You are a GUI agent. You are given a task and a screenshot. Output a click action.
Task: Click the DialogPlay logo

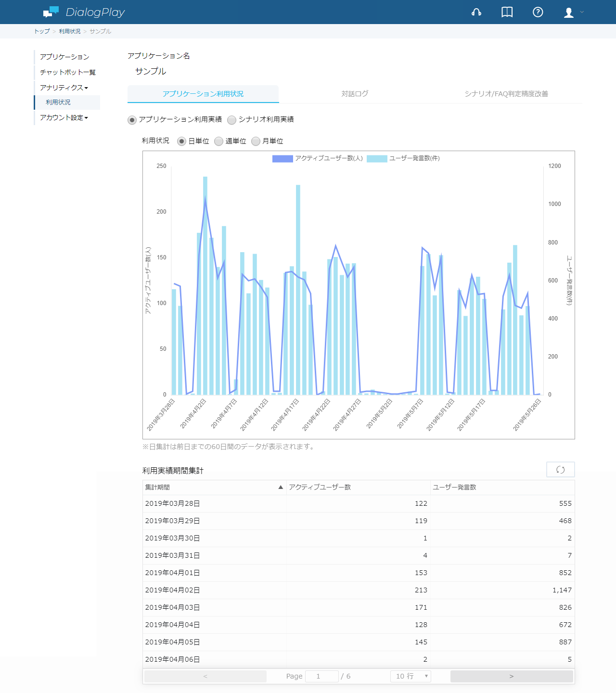tap(84, 12)
